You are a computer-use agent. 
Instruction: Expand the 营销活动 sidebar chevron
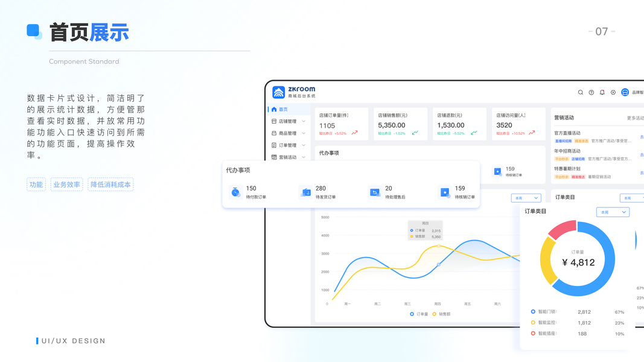(x=304, y=157)
